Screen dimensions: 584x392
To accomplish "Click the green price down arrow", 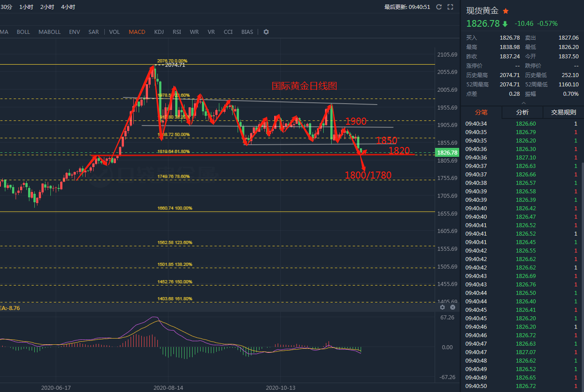I will tap(505, 24).
